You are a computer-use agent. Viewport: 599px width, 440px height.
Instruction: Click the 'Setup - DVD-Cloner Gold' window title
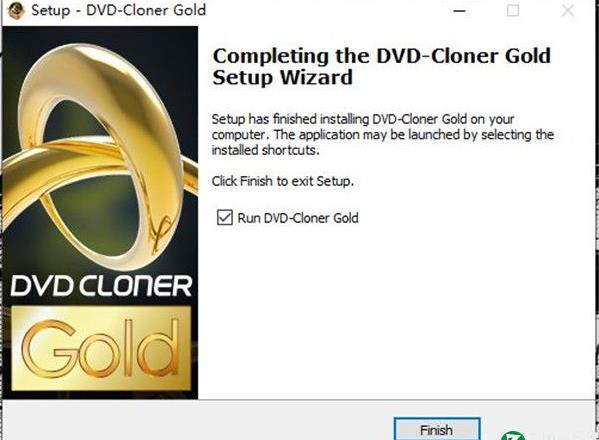(x=118, y=10)
